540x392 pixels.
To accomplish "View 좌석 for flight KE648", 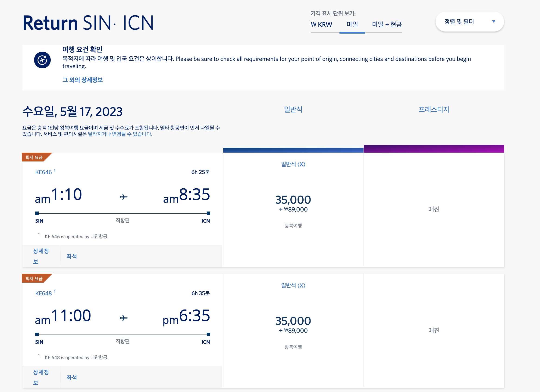I will tap(71, 377).
